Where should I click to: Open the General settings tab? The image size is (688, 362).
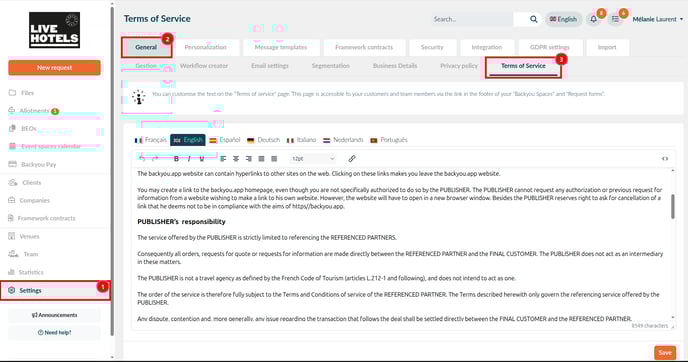click(146, 47)
